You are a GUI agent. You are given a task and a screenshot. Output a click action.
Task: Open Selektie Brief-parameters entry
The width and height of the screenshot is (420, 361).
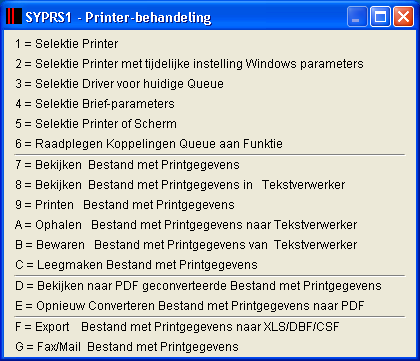tap(95, 104)
